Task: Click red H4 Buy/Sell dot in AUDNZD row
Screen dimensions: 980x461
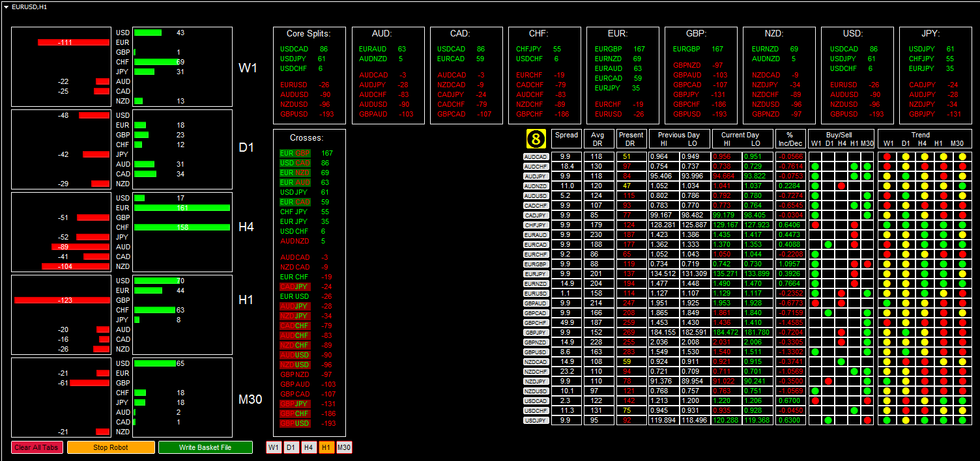Action: click(841, 186)
